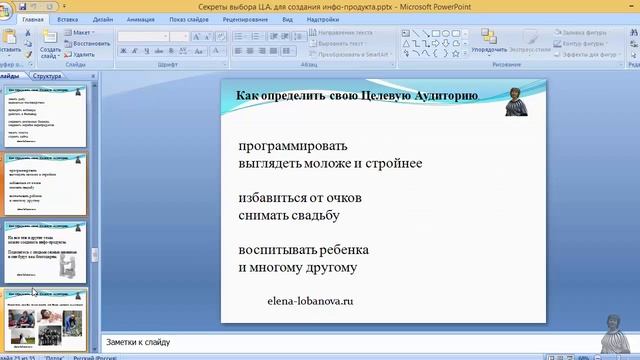Toggle italic (К) formatting
The image size is (640, 360).
tap(135, 51)
